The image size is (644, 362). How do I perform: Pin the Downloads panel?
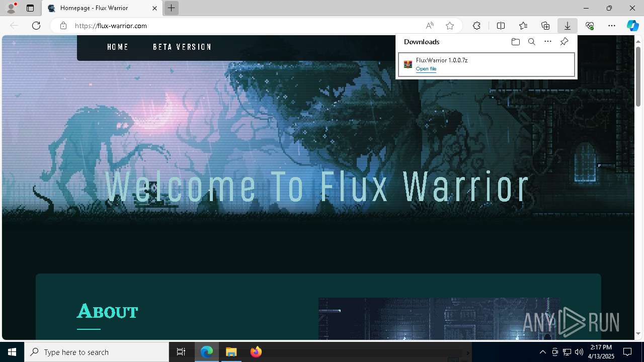pos(564,42)
